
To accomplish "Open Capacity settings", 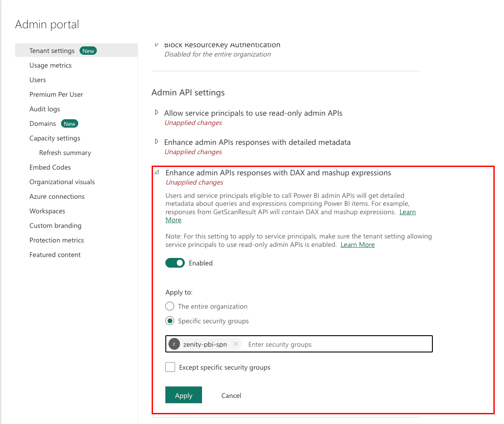I will click(55, 138).
